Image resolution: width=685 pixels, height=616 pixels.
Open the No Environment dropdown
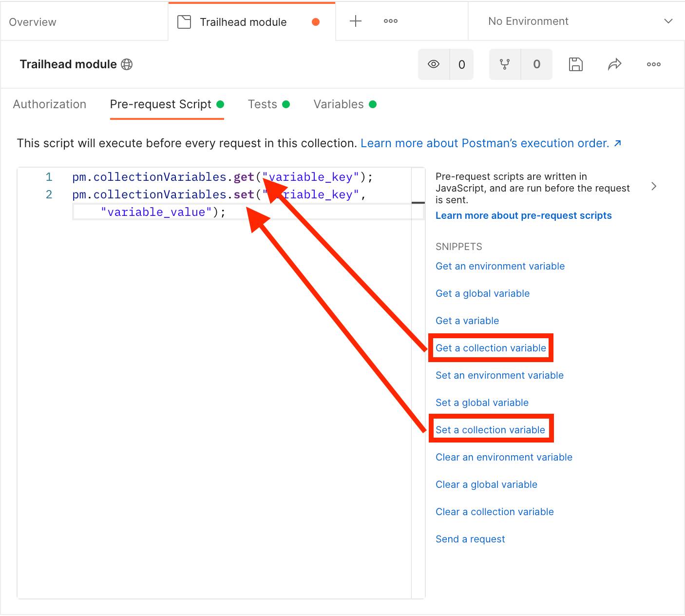[576, 21]
